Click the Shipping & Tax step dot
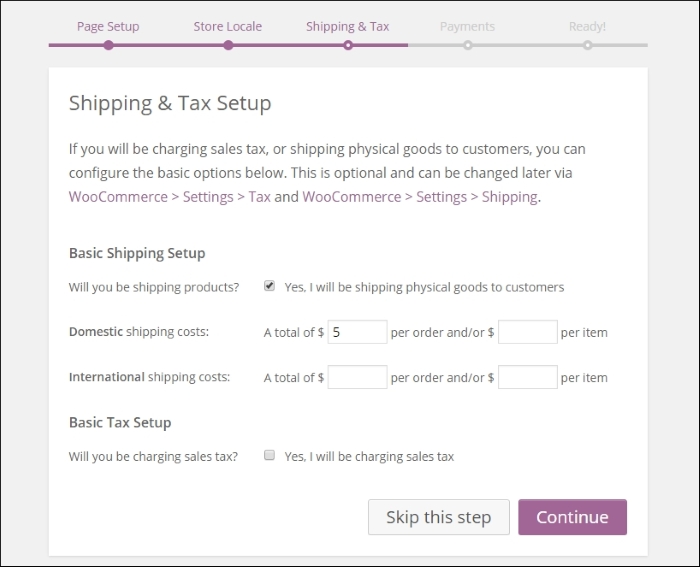This screenshot has height=567, width=700. [x=348, y=45]
